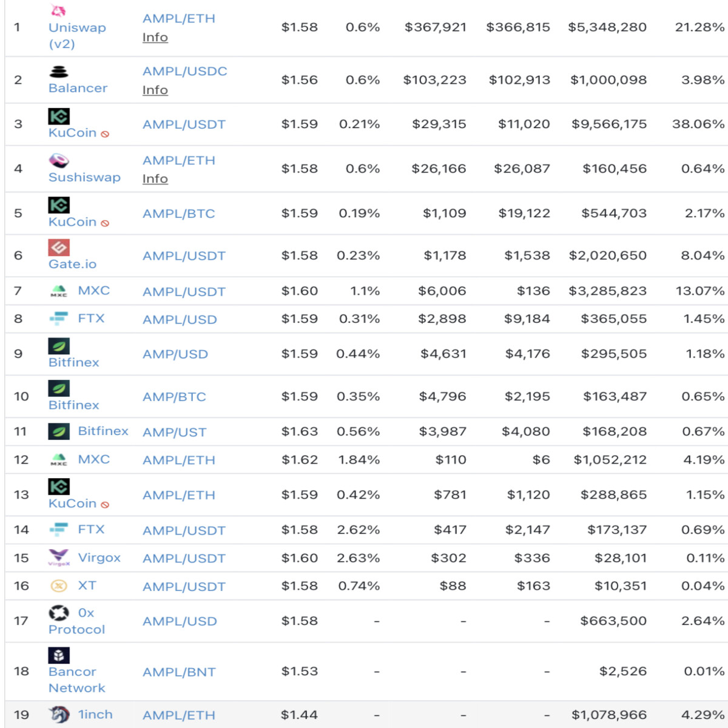
Task: Click the MXC logo in row 12
Action: (58, 460)
